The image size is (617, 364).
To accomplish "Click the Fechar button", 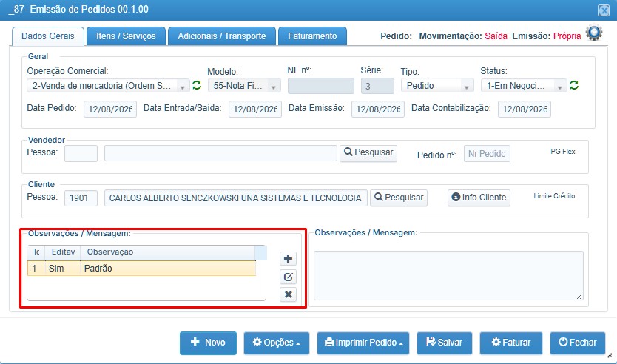I will [x=578, y=343].
